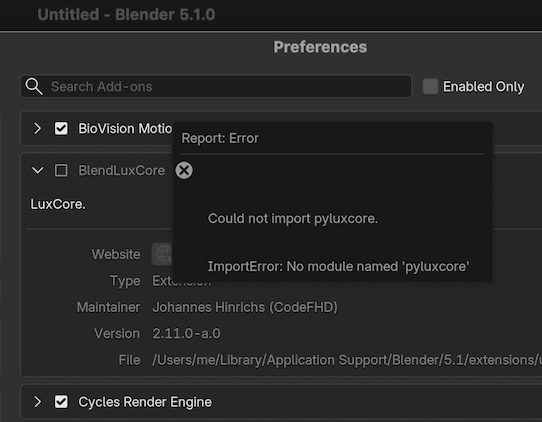Toggle the Enabled Only checkbox
Viewport: 542px width, 422px height.
(430, 86)
